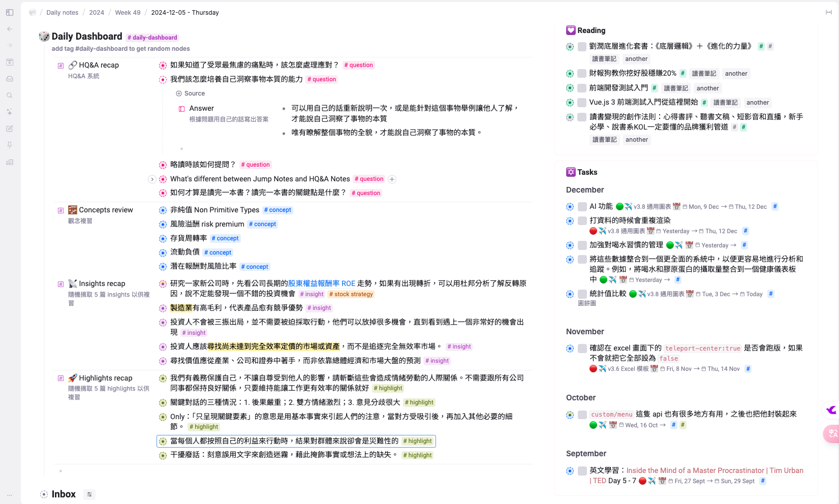Toggle the left sidebar panel
Viewport: 839px width, 504px height.
9,12
